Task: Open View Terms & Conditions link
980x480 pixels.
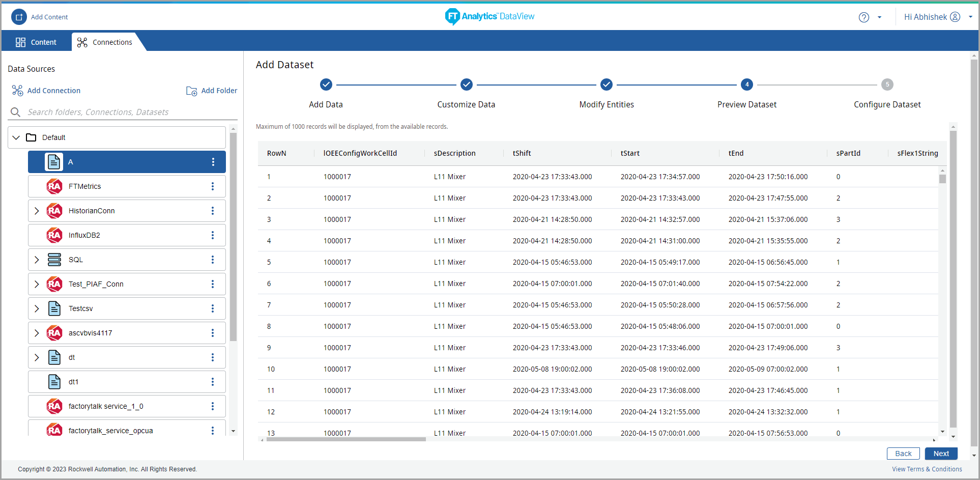Action: point(927,469)
